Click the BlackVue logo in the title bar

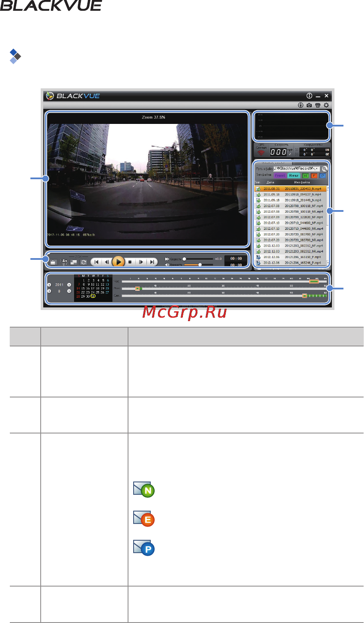pyautogui.click(x=73, y=96)
